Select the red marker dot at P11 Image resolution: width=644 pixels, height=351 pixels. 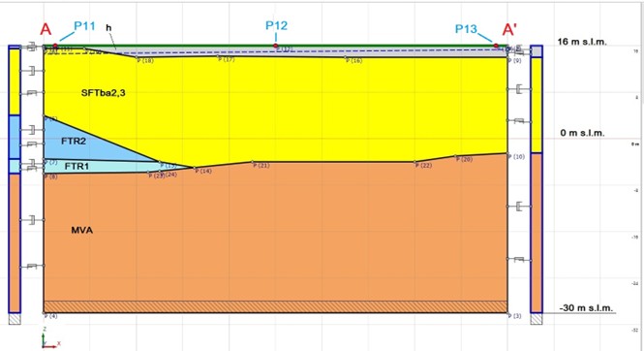pyautogui.click(x=55, y=46)
